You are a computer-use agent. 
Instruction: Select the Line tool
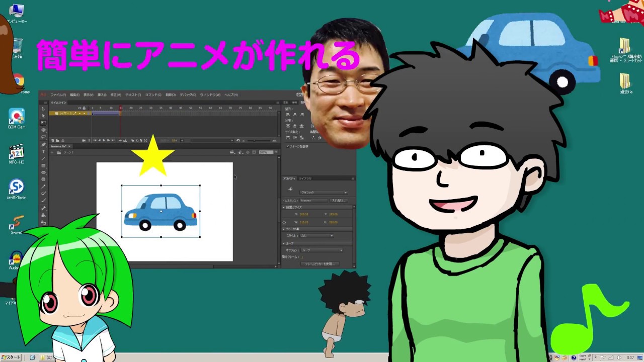[x=43, y=158]
